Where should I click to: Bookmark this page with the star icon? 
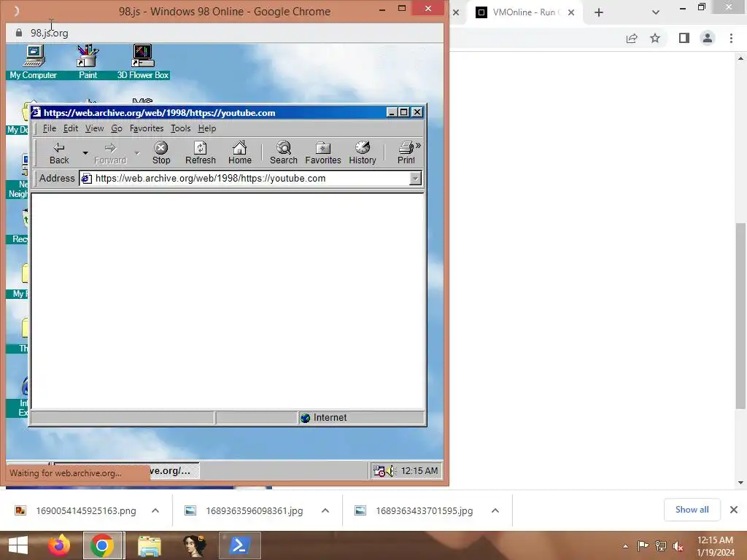tap(655, 38)
